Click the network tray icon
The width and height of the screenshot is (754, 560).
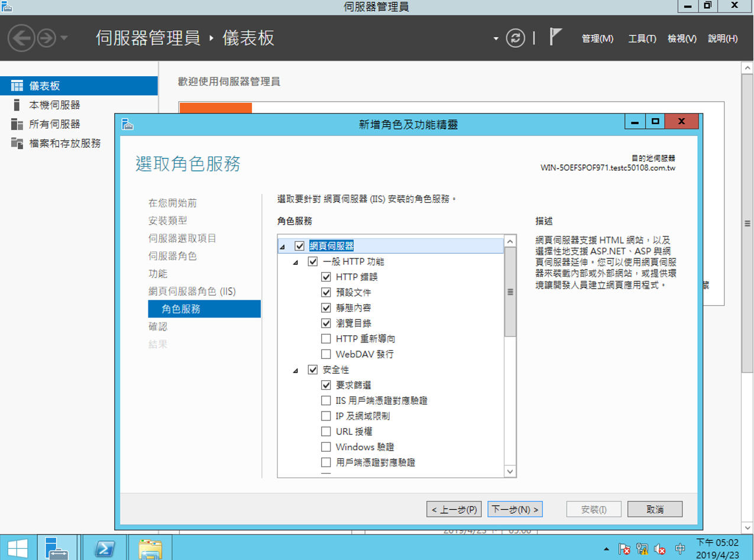coord(642,549)
